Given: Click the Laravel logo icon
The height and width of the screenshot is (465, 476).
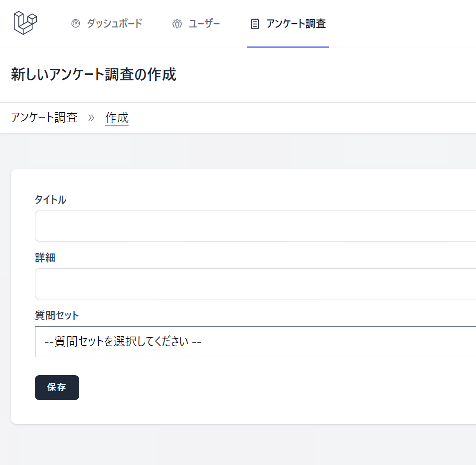Looking at the screenshot, I should (x=25, y=23).
